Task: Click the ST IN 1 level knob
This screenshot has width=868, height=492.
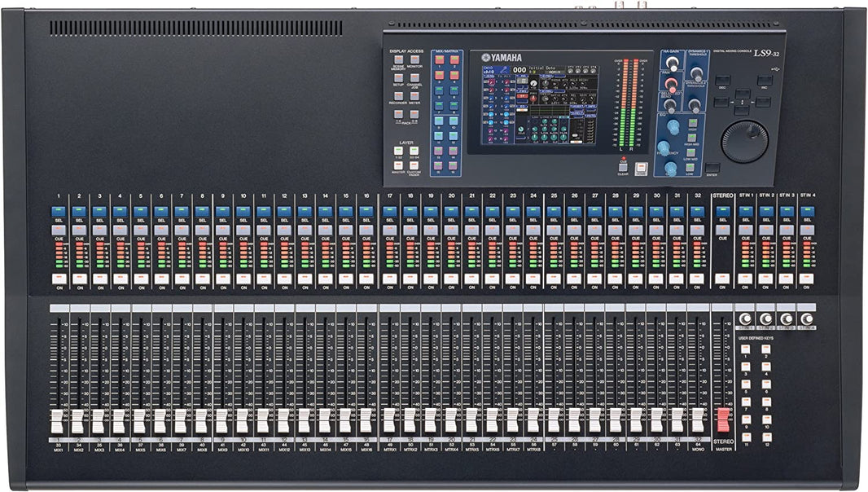Action: (746, 319)
